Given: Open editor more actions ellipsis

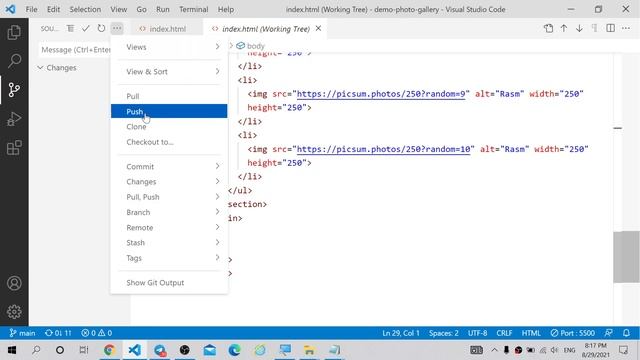Looking at the screenshot, I should (626, 28).
